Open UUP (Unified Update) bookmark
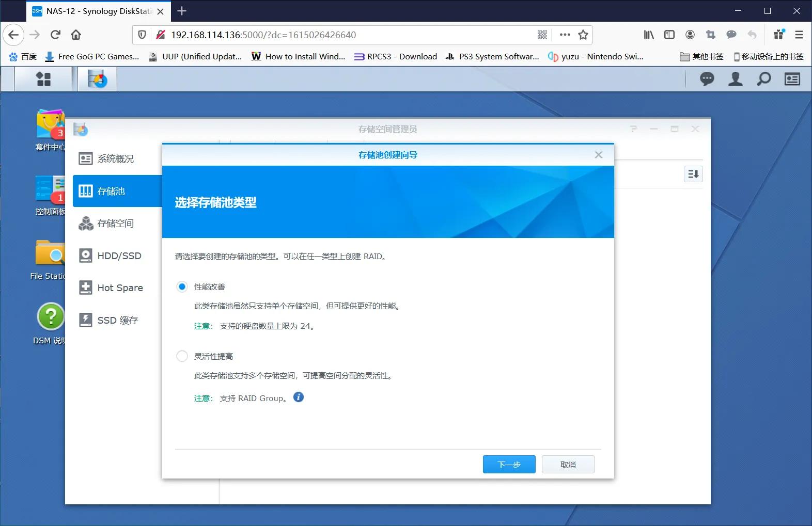812x526 pixels. coord(195,56)
